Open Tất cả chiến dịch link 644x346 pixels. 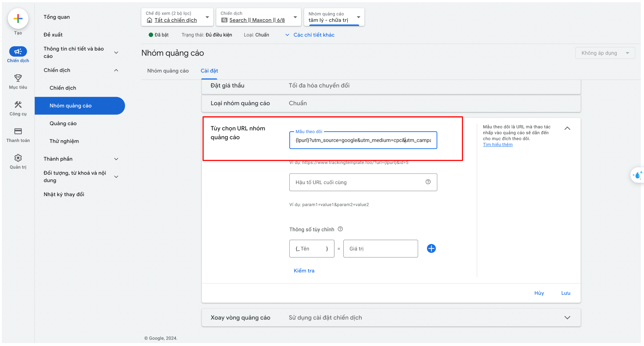click(175, 20)
